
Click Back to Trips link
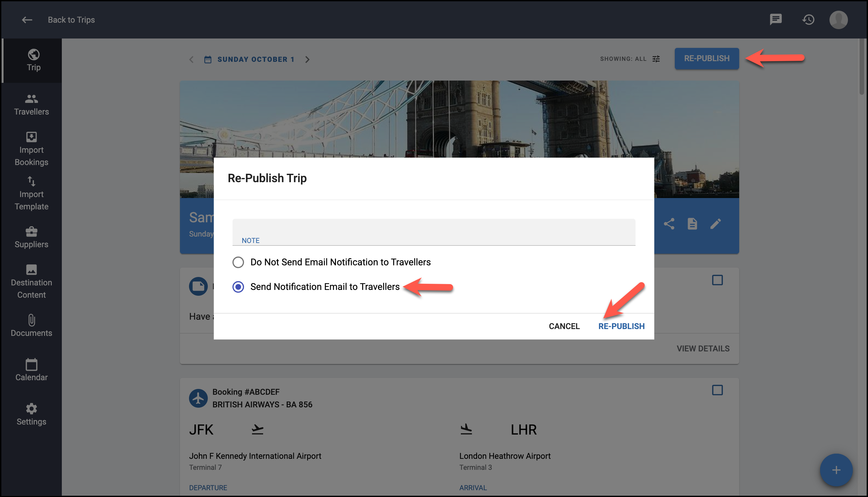pyautogui.click(x=71, y=20)
